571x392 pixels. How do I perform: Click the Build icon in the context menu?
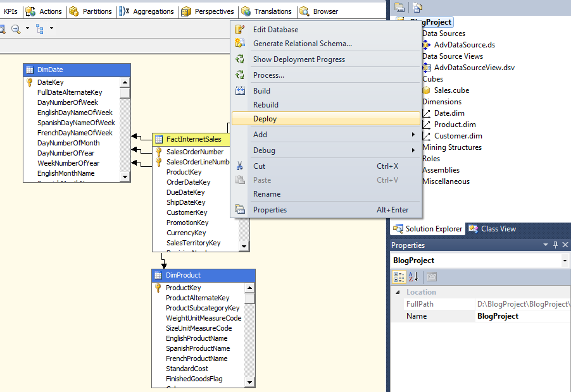tap(240, 90)
